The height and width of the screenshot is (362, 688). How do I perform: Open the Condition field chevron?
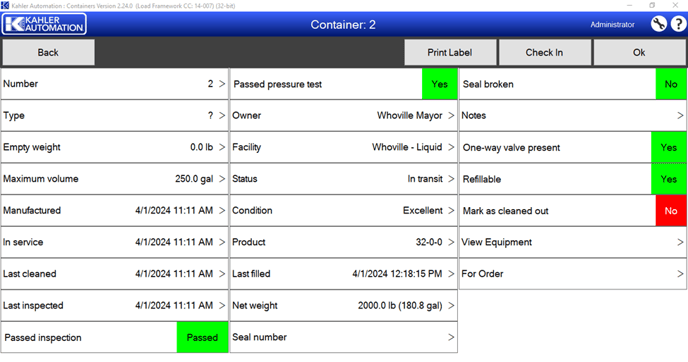(x=451, y=210)
